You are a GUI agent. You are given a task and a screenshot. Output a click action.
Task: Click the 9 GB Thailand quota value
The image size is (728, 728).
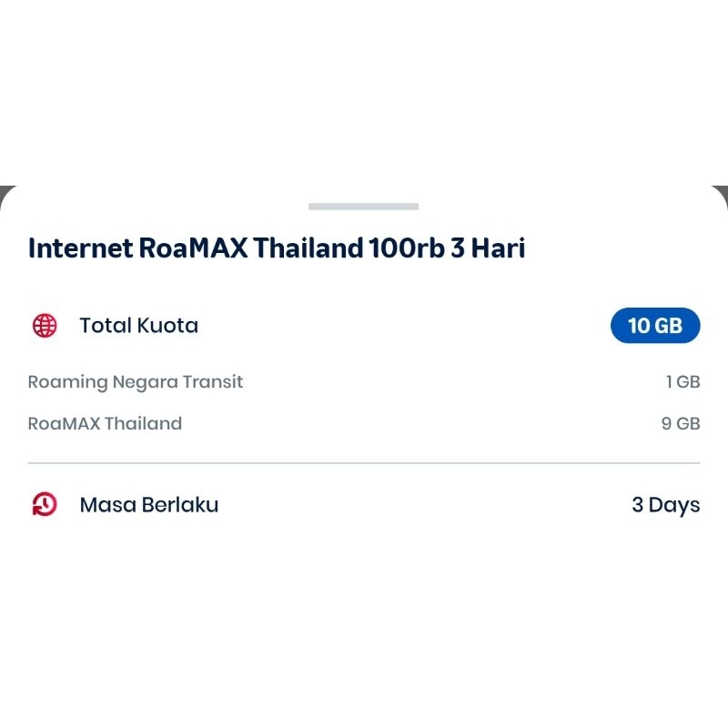(681, 424)
